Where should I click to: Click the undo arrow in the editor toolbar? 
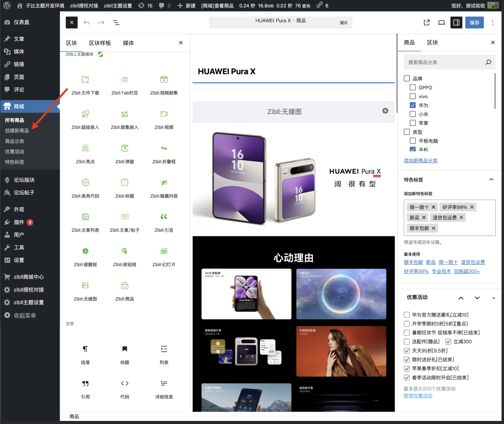[x=86, y=22]
